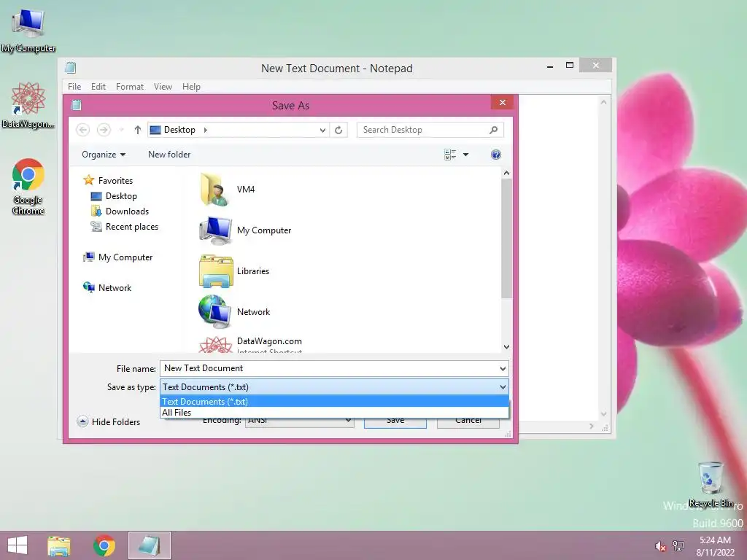Click the New folder button
Viewport: 747px width, 560px height.
(x=169, y=155)
